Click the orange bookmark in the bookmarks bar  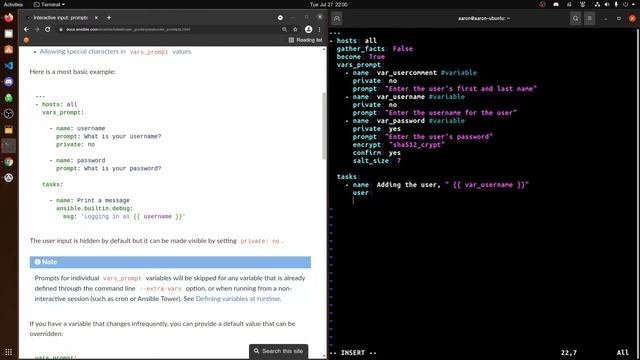point(27,40)
